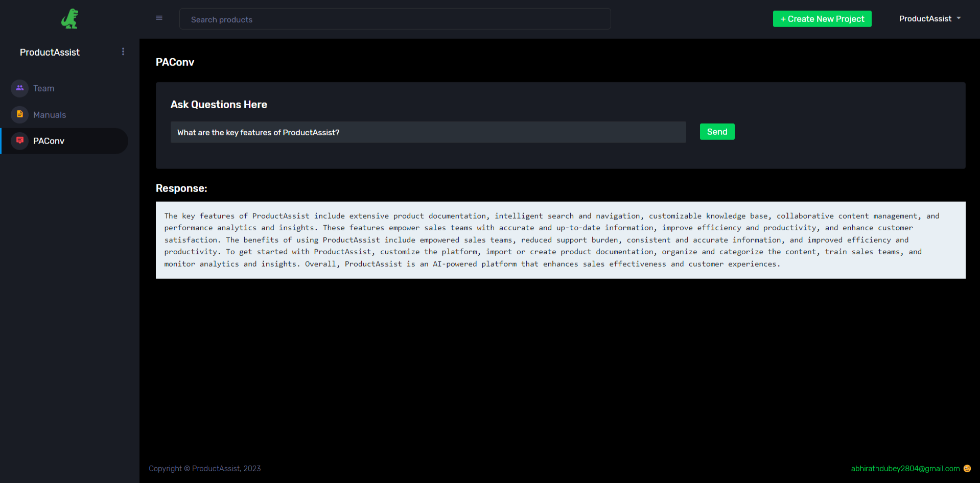Screen dimensions: 980x483
Task: Focus the Search products field
Action: (395, 19)
